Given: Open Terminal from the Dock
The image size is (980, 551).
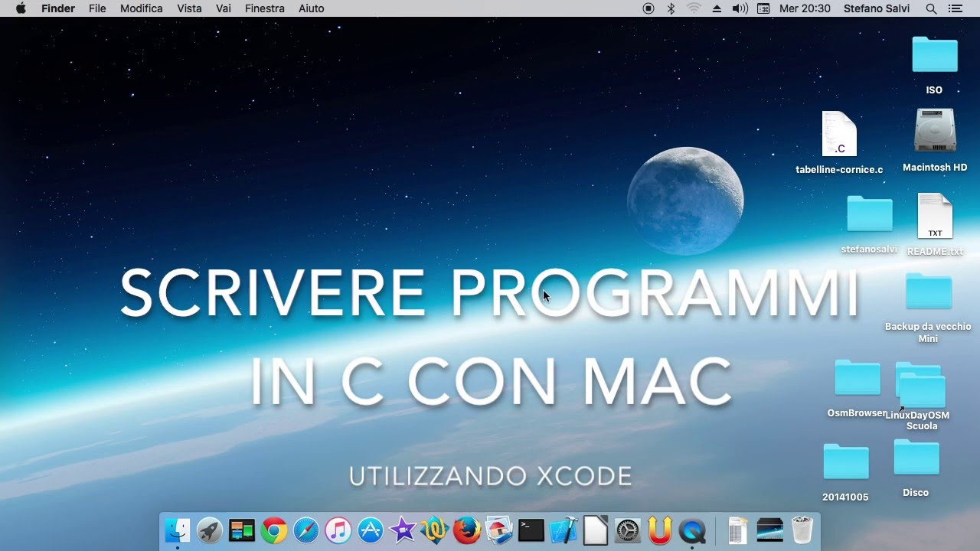Looking at the screenshot, I should [x=531, y=530].
